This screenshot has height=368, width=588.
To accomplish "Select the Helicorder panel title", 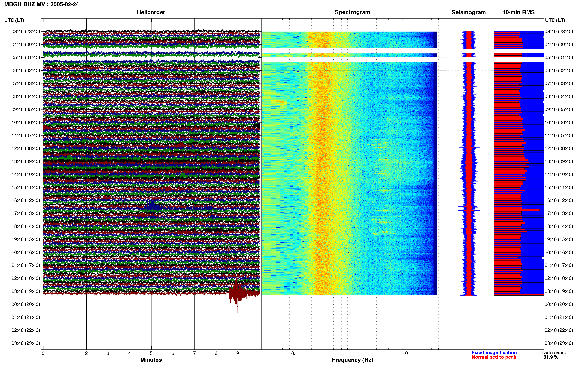I will [x=151, y=12].
